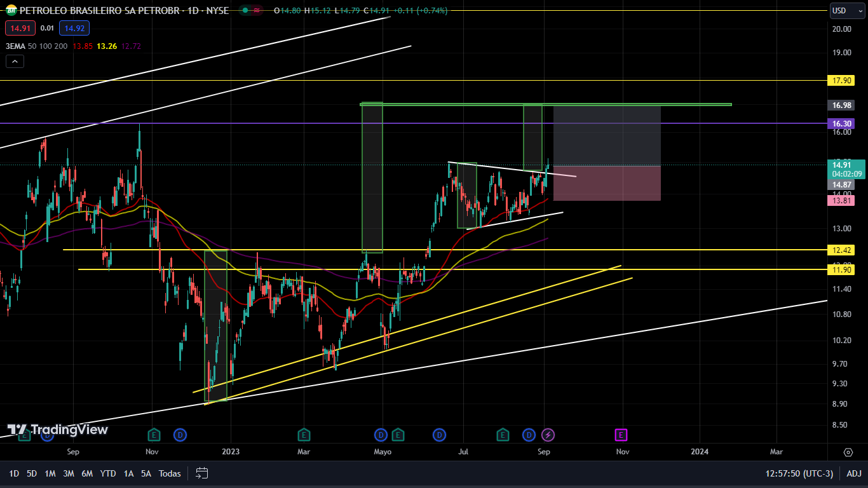The height and width of the screenshot is (488, 868).
Task: Collapse the indicator legend chevron
Action: point(15,61)
